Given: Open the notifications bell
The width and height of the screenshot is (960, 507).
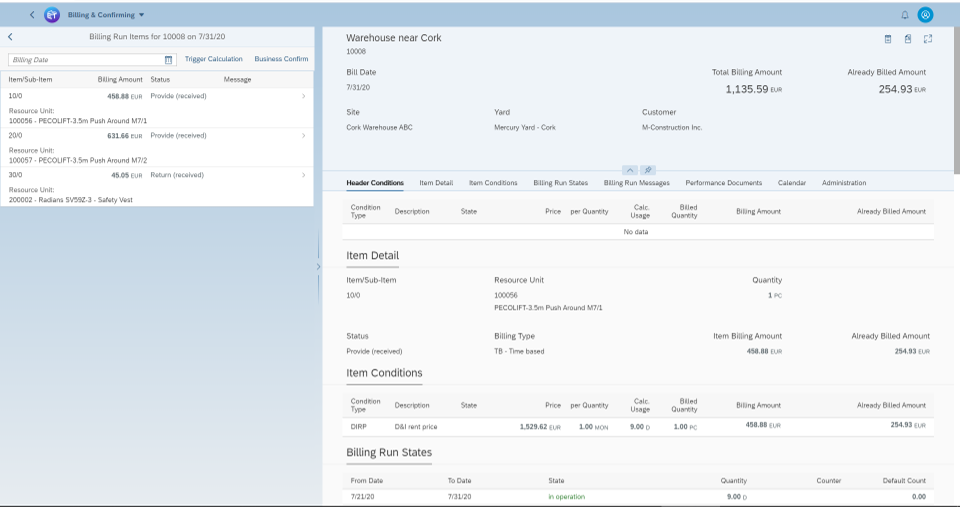Looking at the screenshot, I should click(x=905, y=15).
